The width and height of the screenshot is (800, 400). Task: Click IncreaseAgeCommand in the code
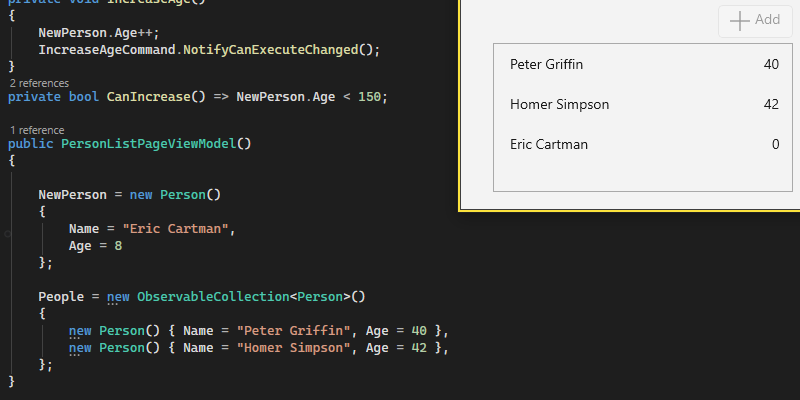point(107,50)
